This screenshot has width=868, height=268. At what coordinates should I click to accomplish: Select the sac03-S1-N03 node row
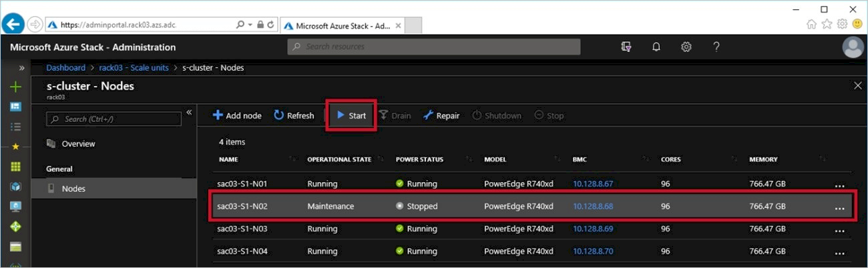[531, 229]
